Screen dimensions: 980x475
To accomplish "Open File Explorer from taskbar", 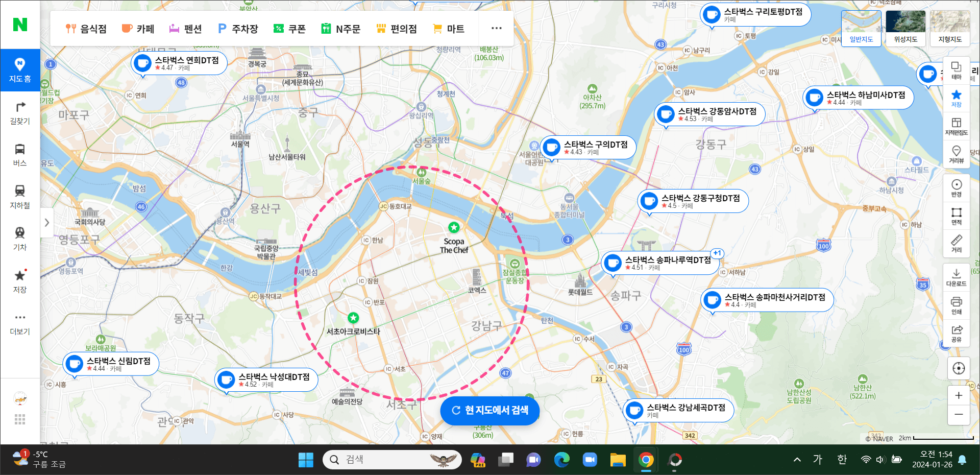I will tap(618, 460).
